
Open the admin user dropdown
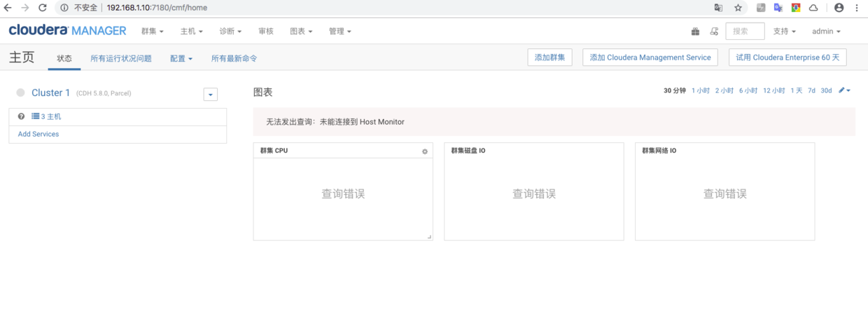coord(826,32)
